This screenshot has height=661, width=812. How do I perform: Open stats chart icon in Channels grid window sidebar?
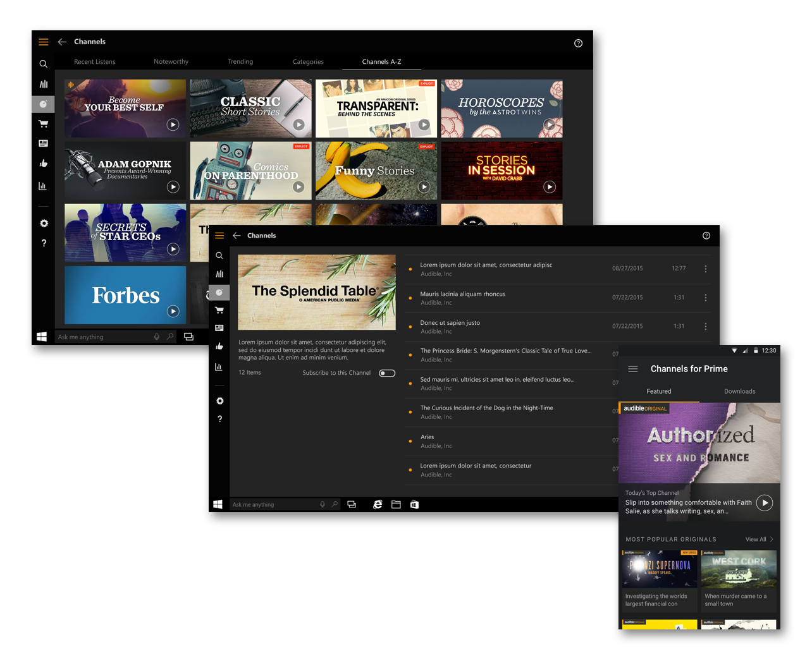pyautogui.click(x=42, y=186)
